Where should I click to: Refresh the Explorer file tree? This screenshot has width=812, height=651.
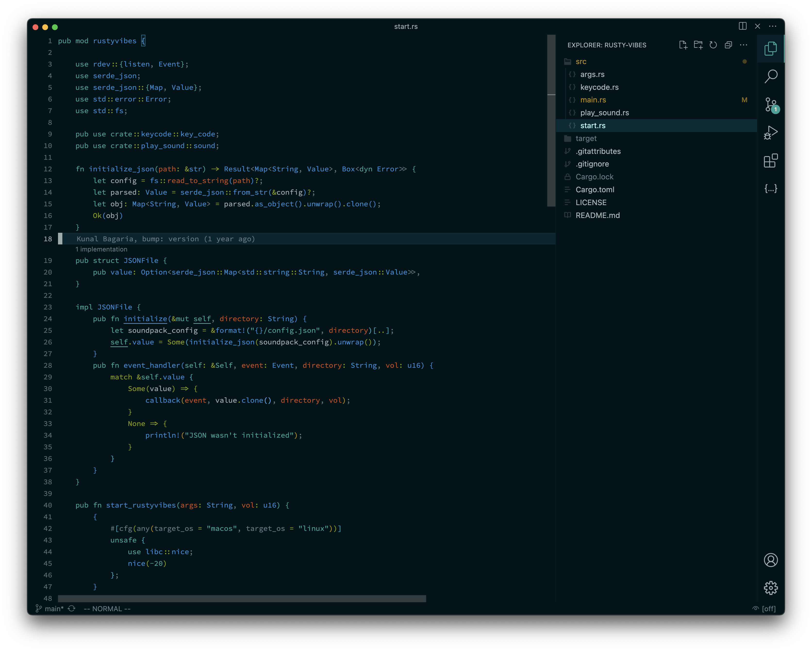(x=713, y=45)
